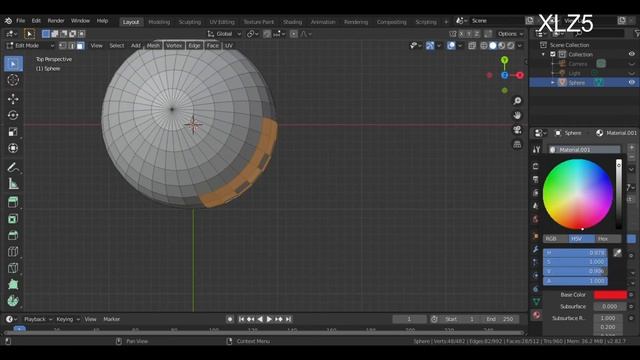Click the eyedropper color picker icon
Screen dimensions: 640x360
(x=618, y=253)
